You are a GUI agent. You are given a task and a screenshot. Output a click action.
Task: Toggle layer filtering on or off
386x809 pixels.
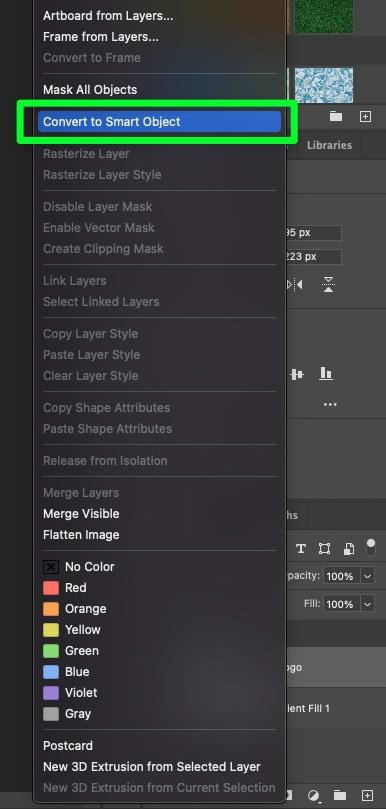371,548
